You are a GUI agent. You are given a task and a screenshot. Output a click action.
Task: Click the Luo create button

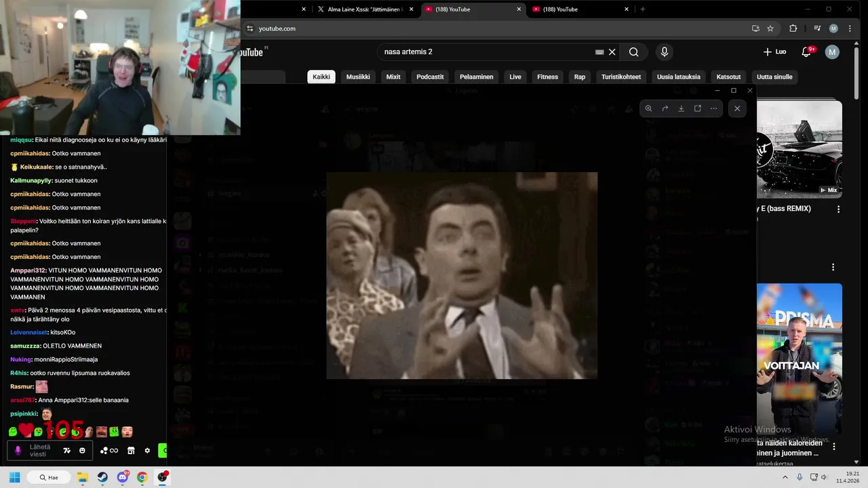[774, 52]
